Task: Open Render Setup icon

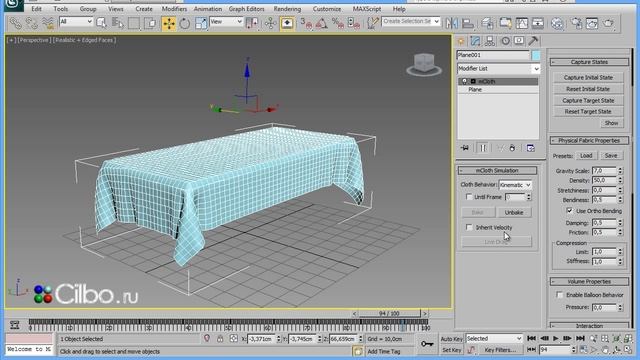Action: pyautogui.click(x=576, y=23)
